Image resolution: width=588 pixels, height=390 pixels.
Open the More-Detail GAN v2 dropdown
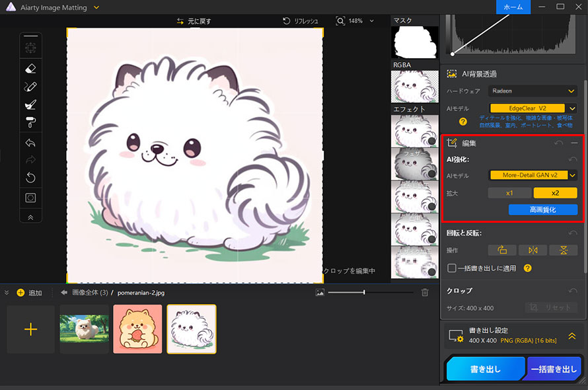coord(572,175)
